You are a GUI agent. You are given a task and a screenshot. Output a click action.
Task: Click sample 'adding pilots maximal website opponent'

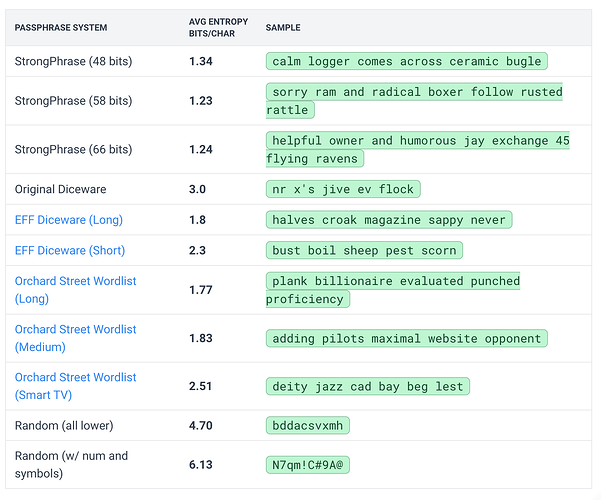click(407, 339)
